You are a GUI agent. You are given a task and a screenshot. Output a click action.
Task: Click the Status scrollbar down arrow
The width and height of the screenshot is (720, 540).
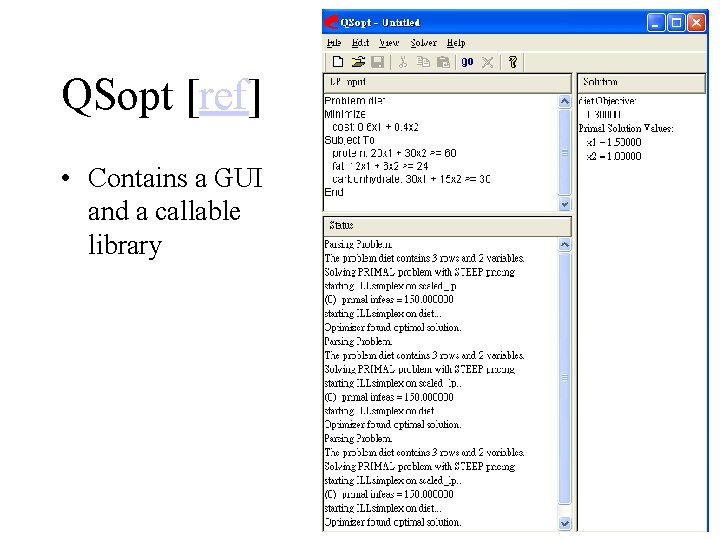click(x=565, y=523)
